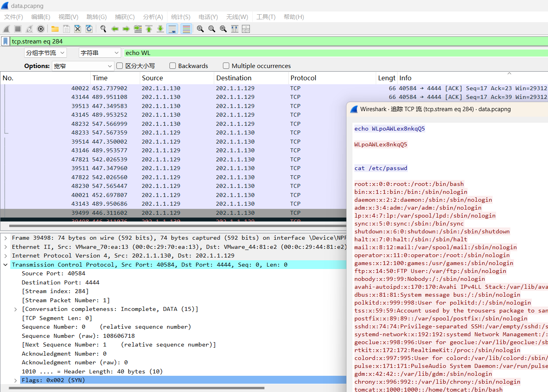548x392 pixels.
Task: Expand the Flags: 0x002 (SYN) tree node
Action: 15,380
